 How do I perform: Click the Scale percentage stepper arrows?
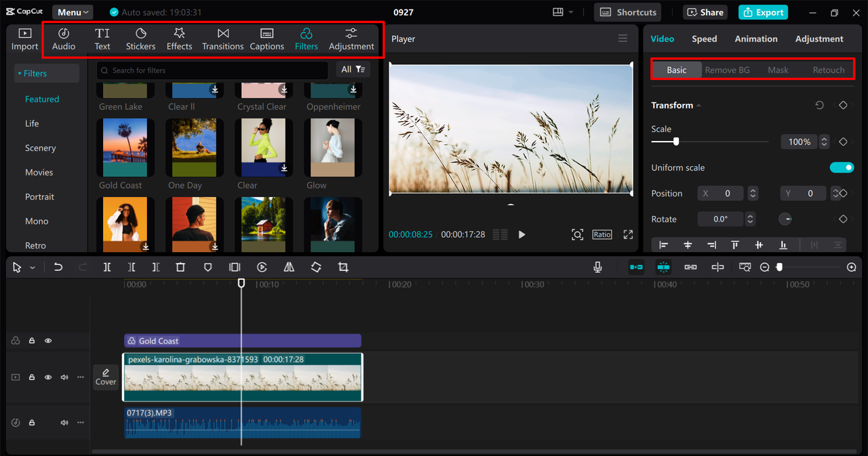824,142
